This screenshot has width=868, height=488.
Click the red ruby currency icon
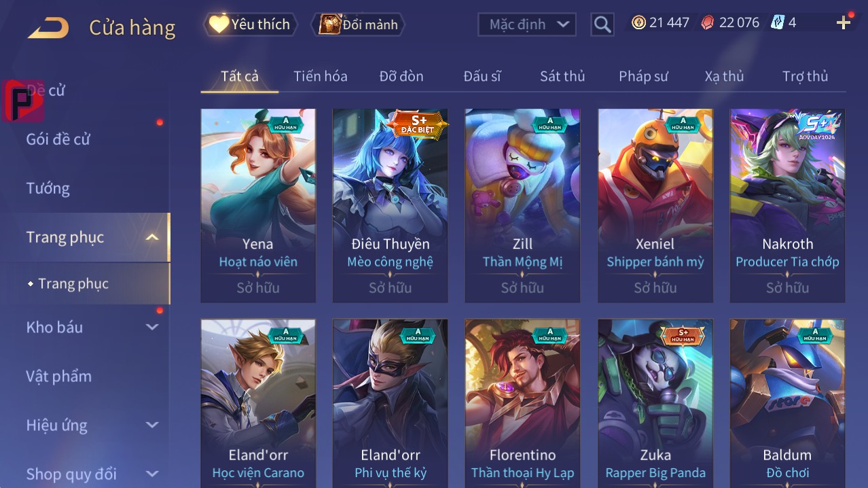tap(708, 22)
